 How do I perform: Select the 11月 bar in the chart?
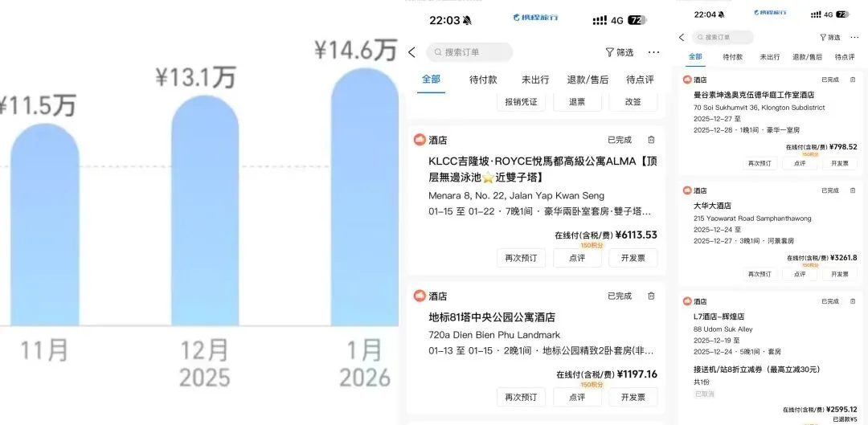pos(44,224)
